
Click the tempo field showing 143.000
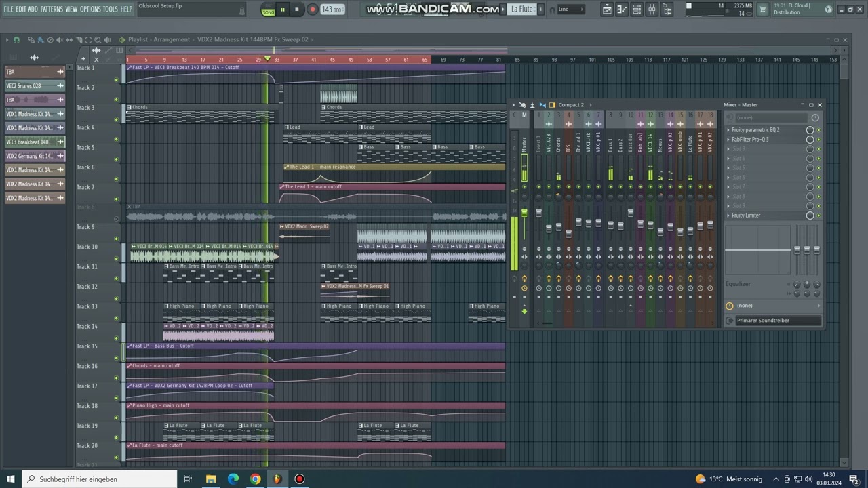(332, 9)
